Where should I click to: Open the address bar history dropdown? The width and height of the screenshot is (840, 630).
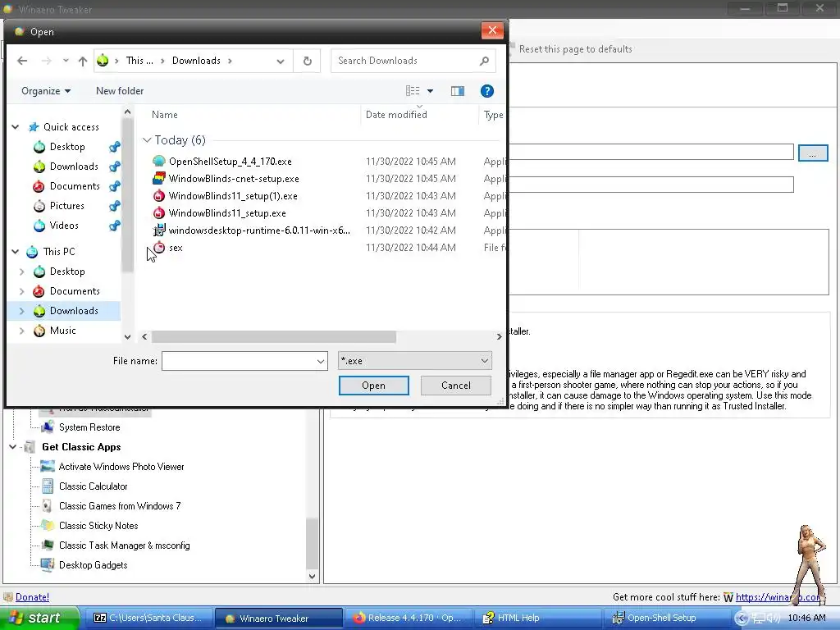click(281, 61)
